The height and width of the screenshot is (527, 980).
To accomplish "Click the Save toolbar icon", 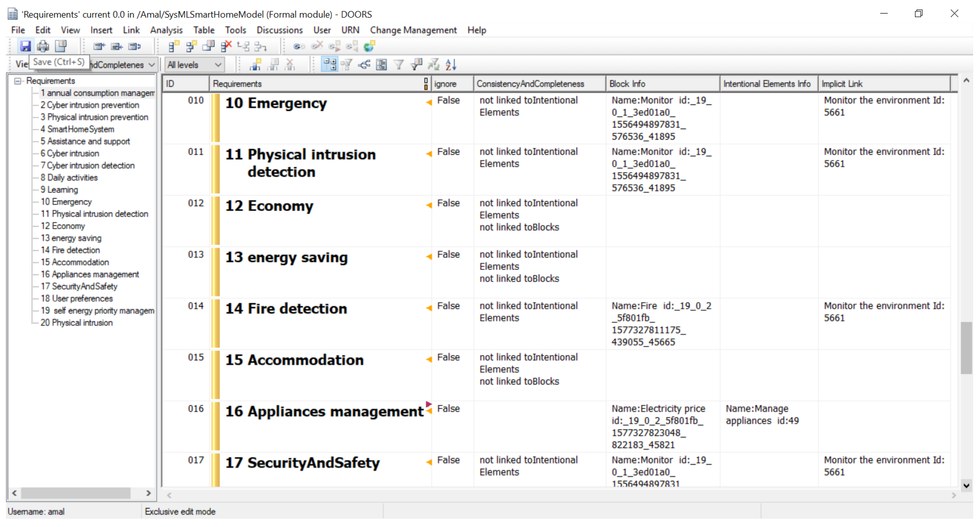I will 25,46.
